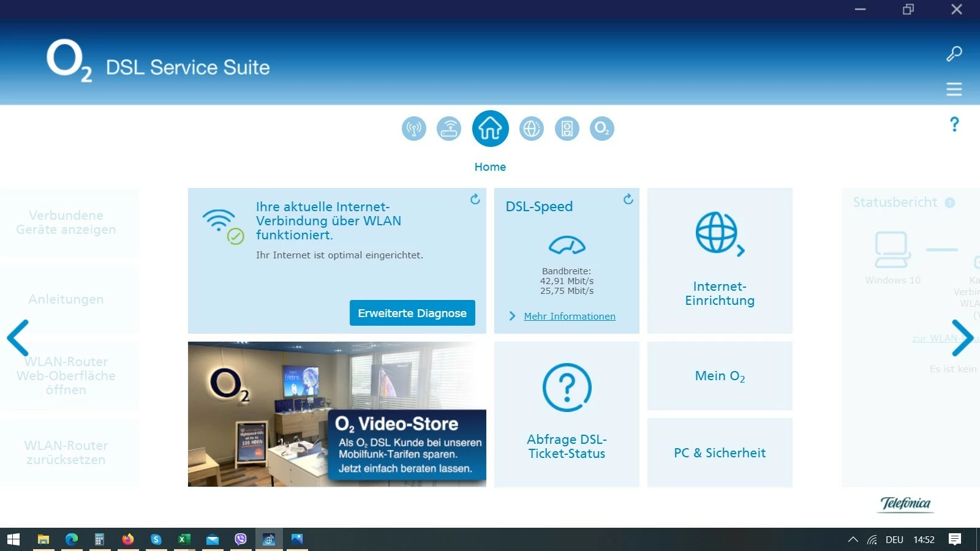
Task: Open the Anleitungen tile
Action: click(x=69, y=299)
